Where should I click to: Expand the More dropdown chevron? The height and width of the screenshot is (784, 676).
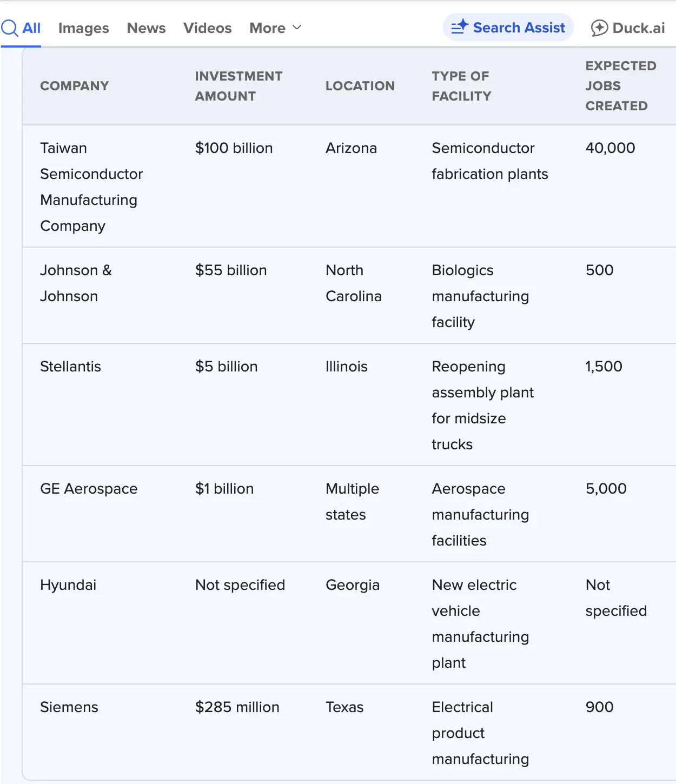pyautogui.click(x=297, y=28)
